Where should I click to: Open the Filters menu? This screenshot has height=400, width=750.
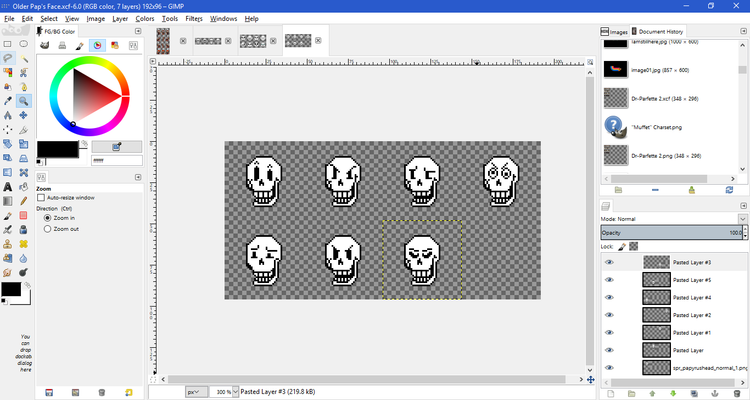(194, 19)
